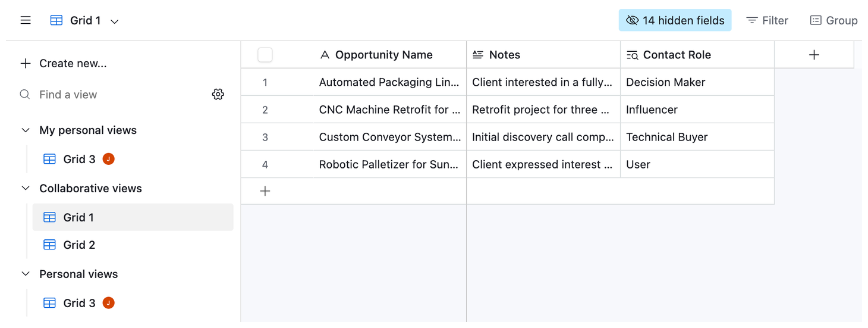
Task: Add a new record using the plus icon
Action: (265, 191)
